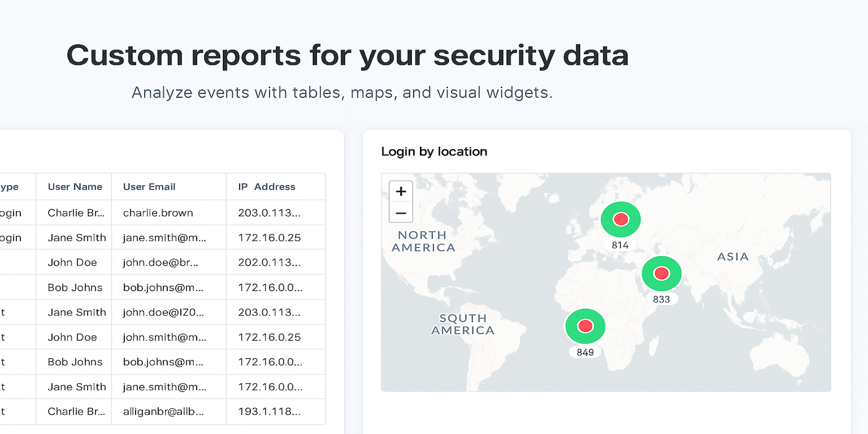Select the john.doe@br email cell
Screen dimensions: 868x434
click(x=160, y=263)
